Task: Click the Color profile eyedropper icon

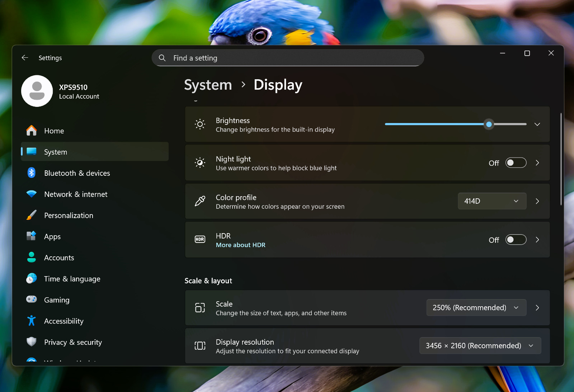Action: (x=200, y=201)
